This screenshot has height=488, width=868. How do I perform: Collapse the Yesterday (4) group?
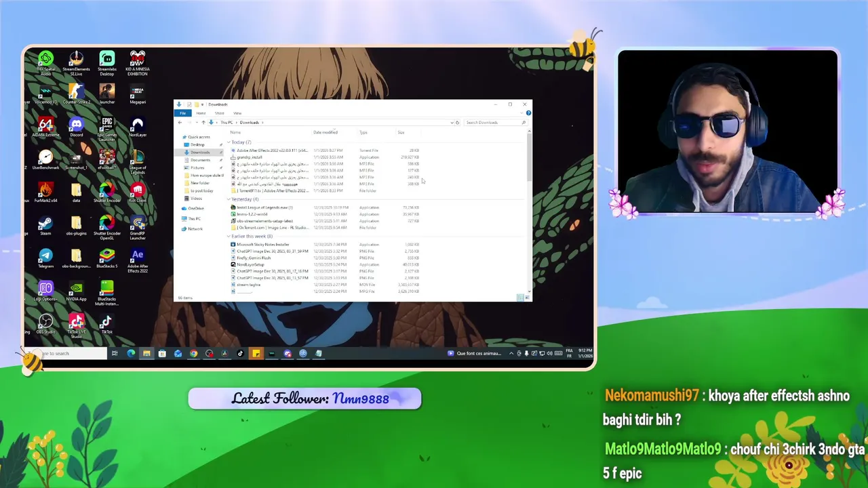point(229,199)
